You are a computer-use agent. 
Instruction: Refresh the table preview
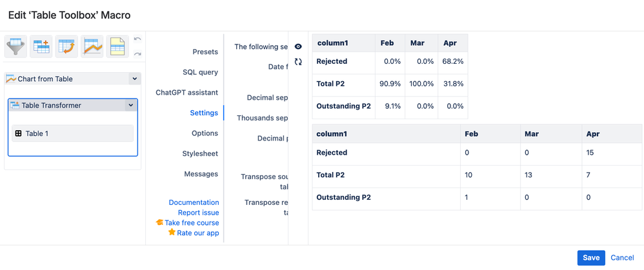click(298, 62)
